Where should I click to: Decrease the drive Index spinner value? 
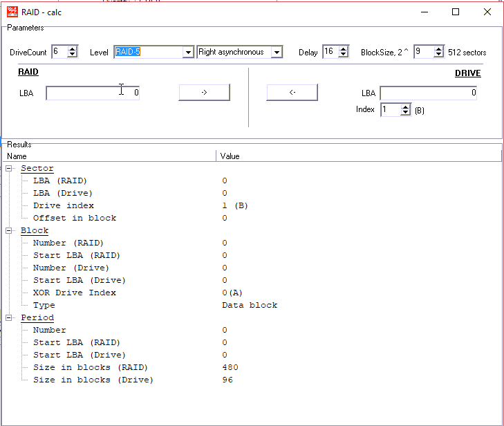(x=406, y=113)
